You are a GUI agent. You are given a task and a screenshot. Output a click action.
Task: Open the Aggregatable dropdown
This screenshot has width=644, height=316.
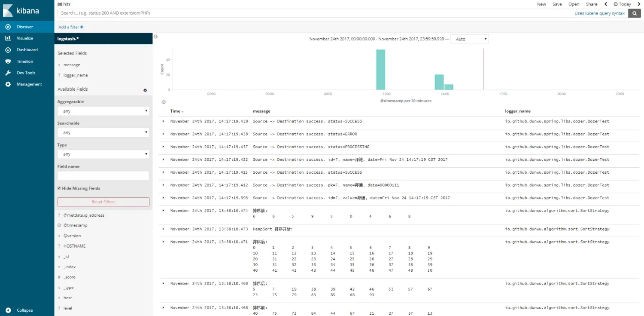click(103, 111)
